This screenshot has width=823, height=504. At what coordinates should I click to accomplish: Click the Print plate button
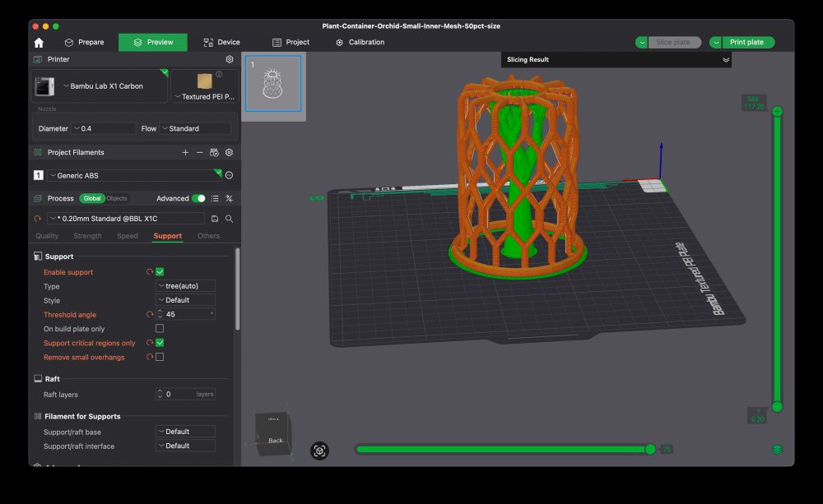[746, 43]
